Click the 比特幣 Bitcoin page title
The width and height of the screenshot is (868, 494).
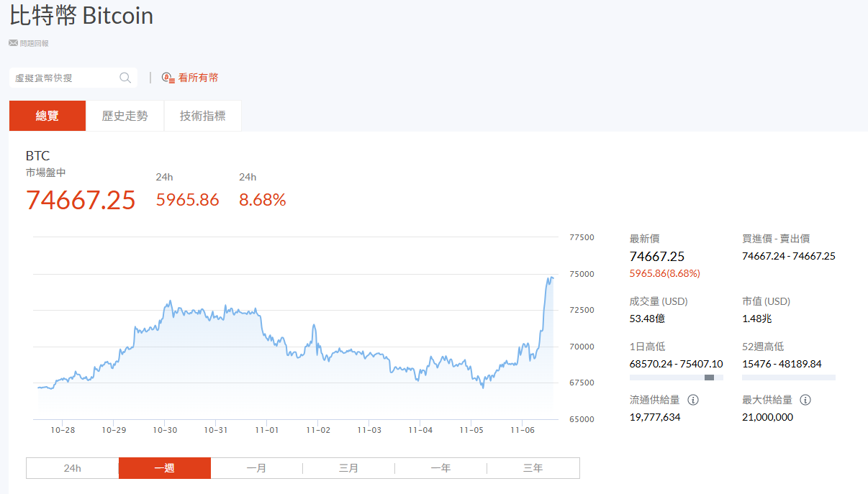(81, 16)
